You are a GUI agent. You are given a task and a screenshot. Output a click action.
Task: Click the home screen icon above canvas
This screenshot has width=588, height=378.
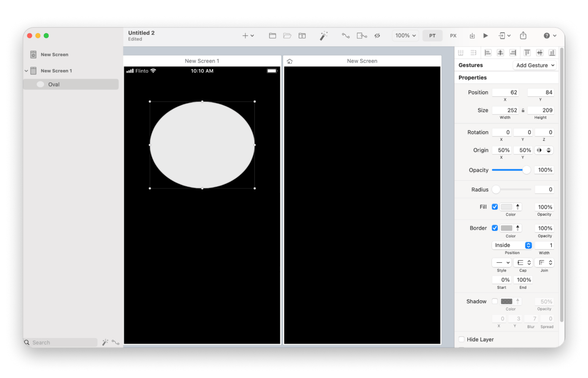click(x=289, y=61)
